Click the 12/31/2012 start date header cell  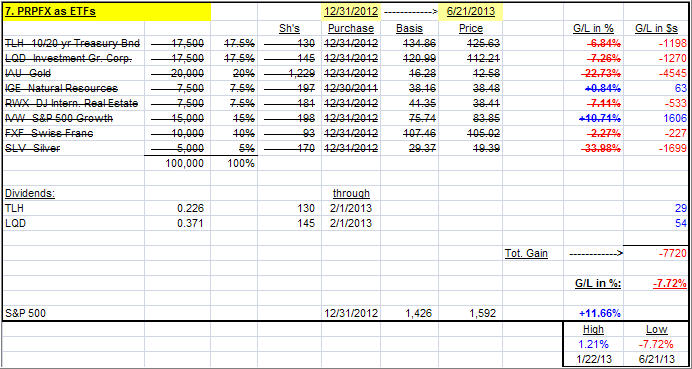point(351,12)
